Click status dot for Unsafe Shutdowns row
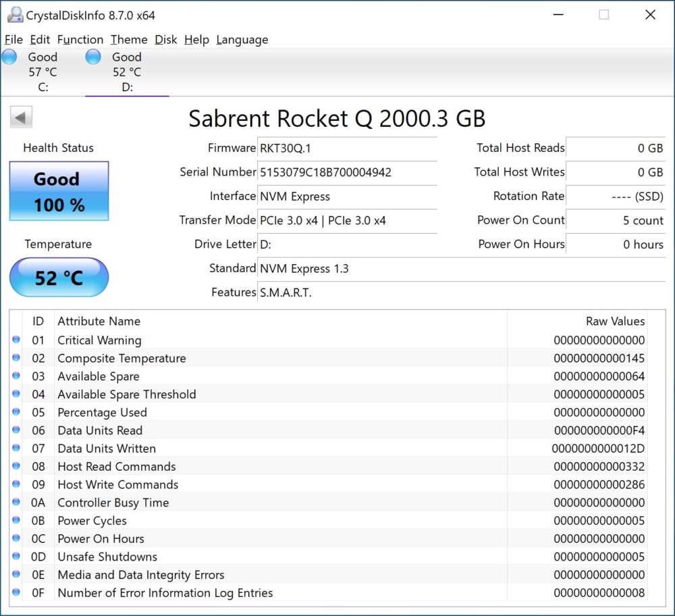The image size is (675, 616). pos(16,556)
